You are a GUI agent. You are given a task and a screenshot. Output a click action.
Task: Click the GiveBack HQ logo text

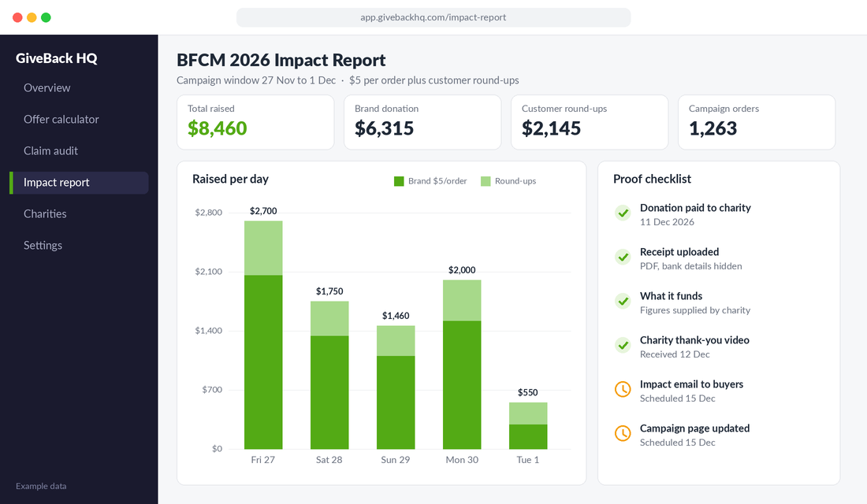[57, 58]
